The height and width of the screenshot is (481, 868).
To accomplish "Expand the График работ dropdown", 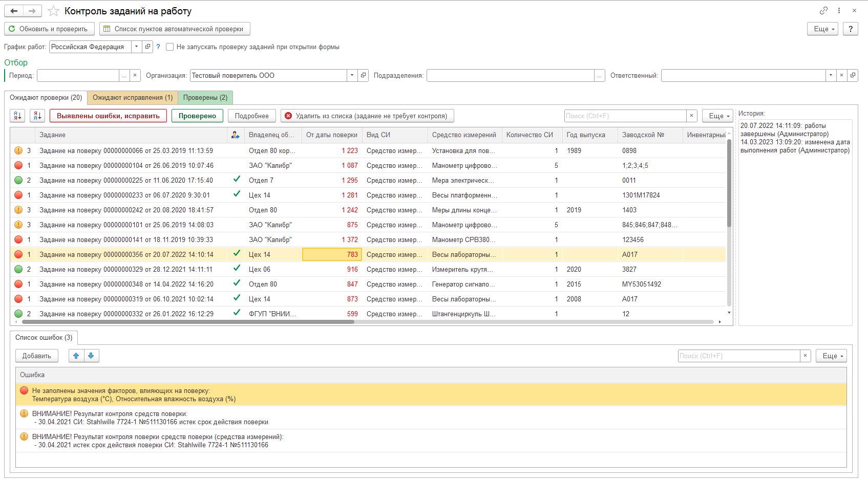I will (136, 47).
